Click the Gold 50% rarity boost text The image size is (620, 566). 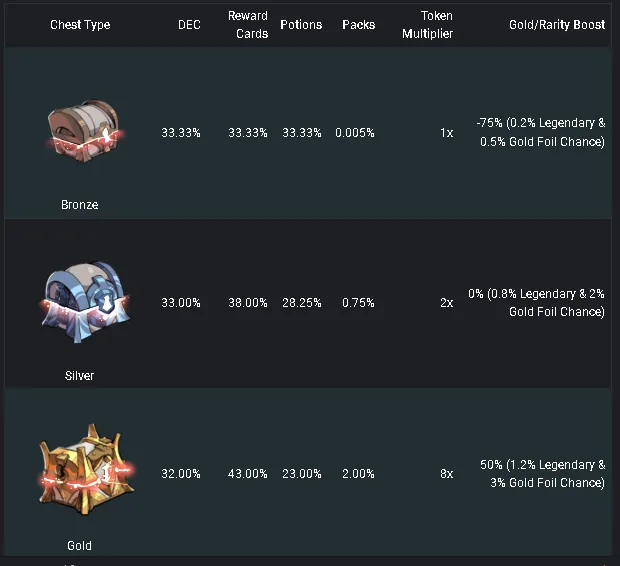point(542,473)
